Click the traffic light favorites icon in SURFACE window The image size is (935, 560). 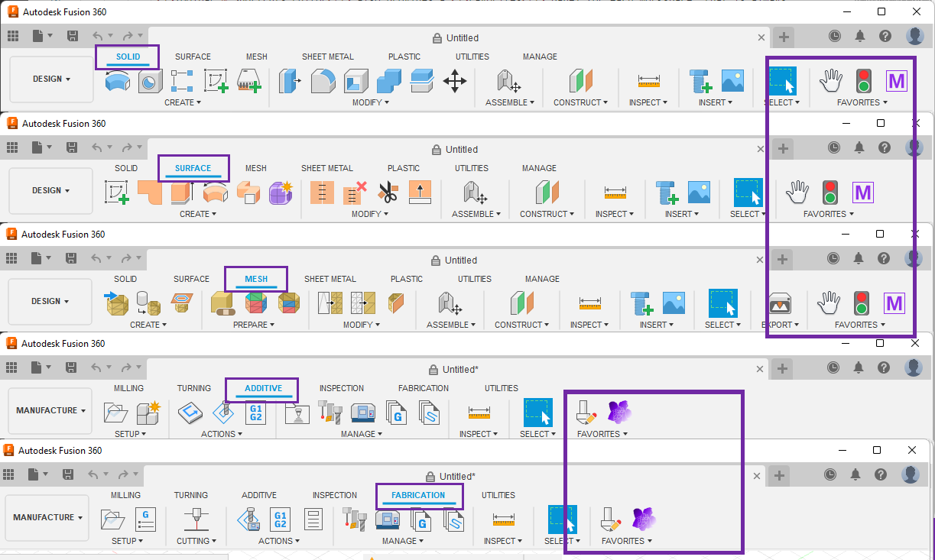tap(830, 192)
